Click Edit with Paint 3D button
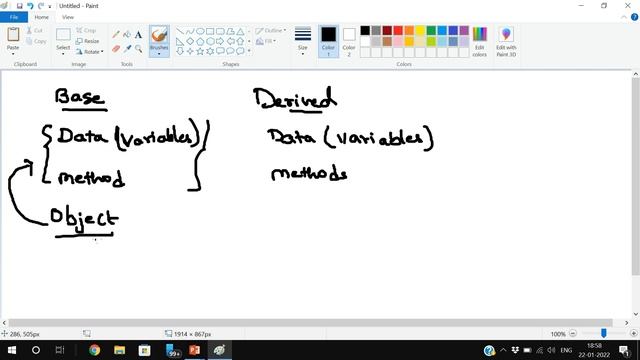This screenshot has width=640, height=360. click(506, 42)
